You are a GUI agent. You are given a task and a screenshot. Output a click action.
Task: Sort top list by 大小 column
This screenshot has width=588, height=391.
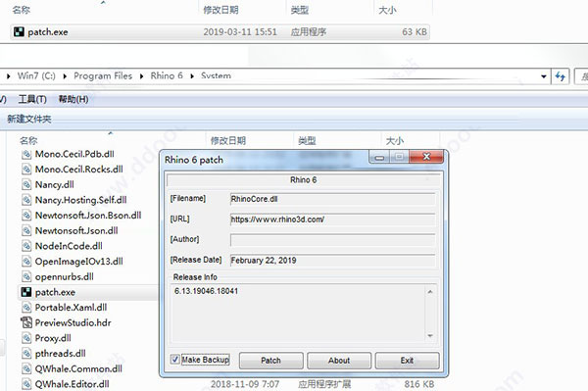(x=387, y=10)
